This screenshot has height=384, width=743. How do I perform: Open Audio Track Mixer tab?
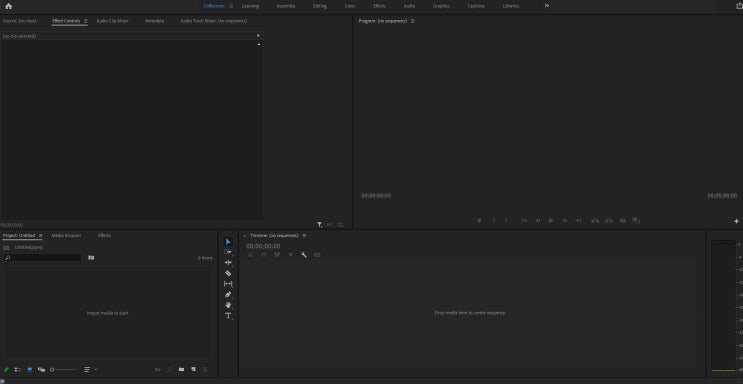coord(214,21)
